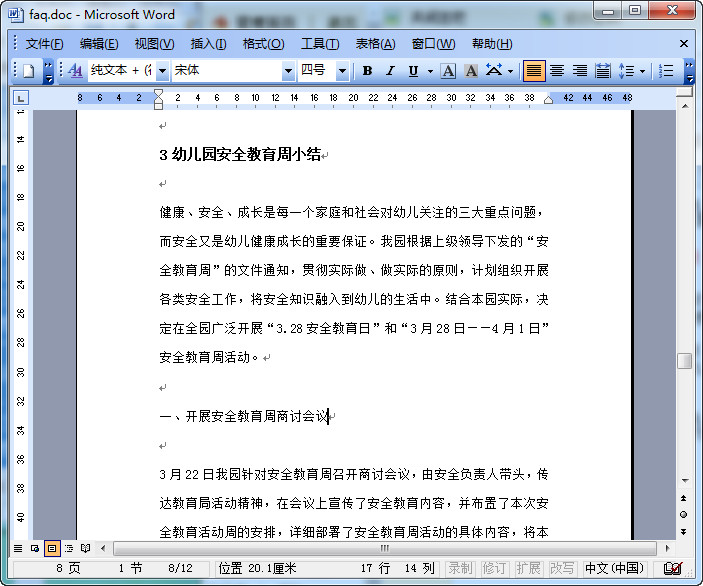Click the heading 3 幼儿园安全教育周小结

[240, 155]
